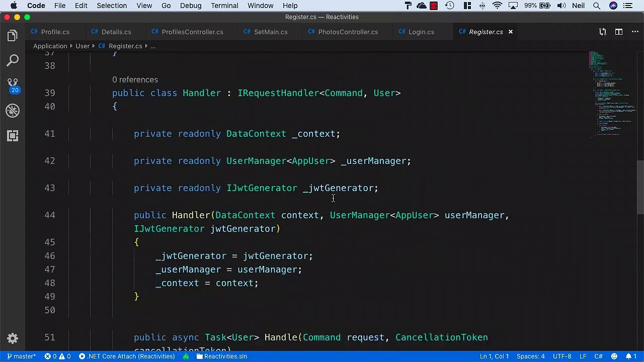Change the C# language mode

coord(598,356)
